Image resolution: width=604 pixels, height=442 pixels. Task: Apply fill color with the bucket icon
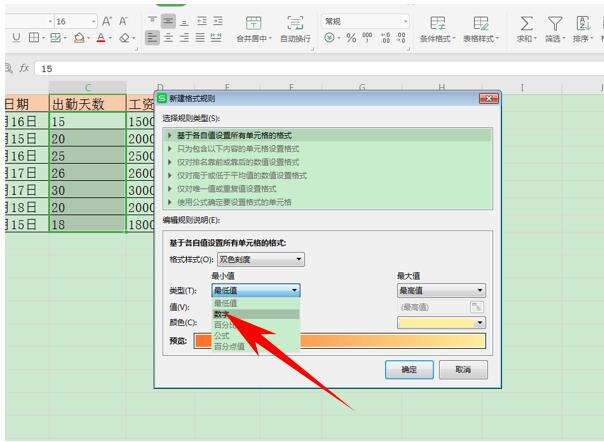point(79,38)
